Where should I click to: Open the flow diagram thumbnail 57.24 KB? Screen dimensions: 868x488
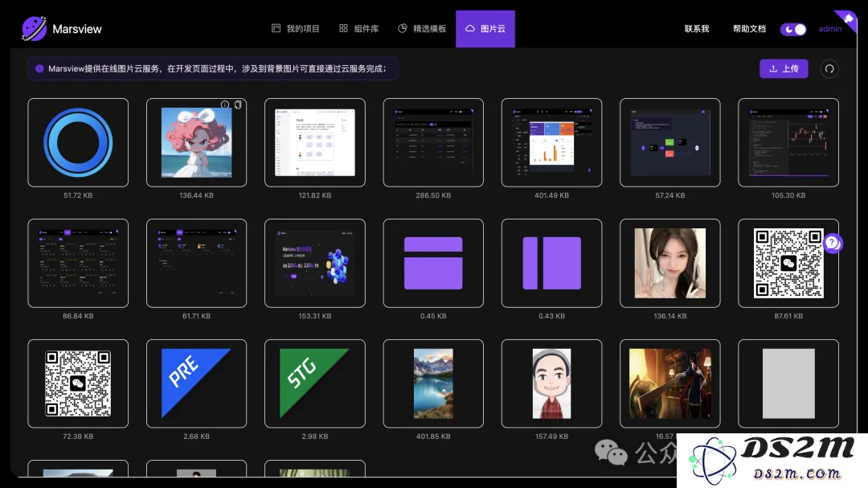click(670, 142)
